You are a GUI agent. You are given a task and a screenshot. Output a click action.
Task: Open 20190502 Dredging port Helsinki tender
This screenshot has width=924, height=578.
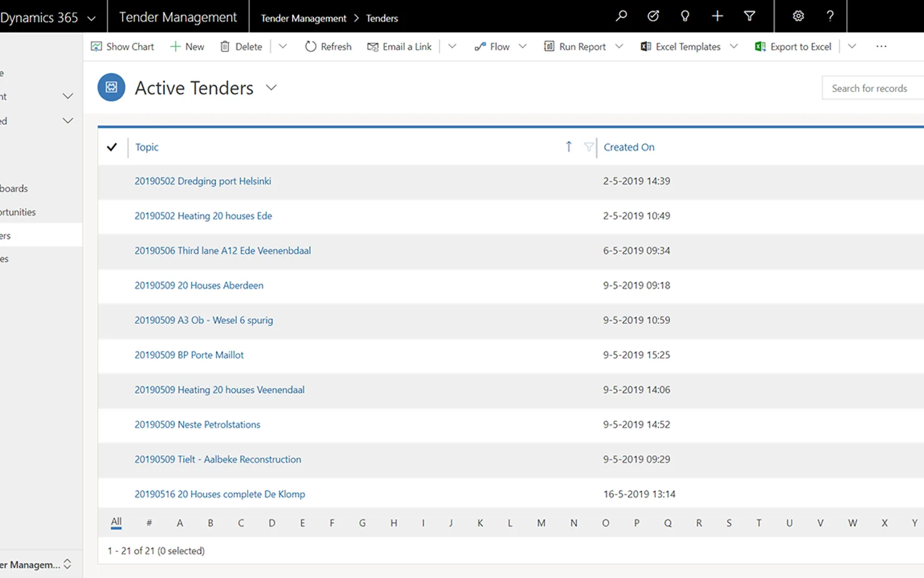(x=203, y=181)
